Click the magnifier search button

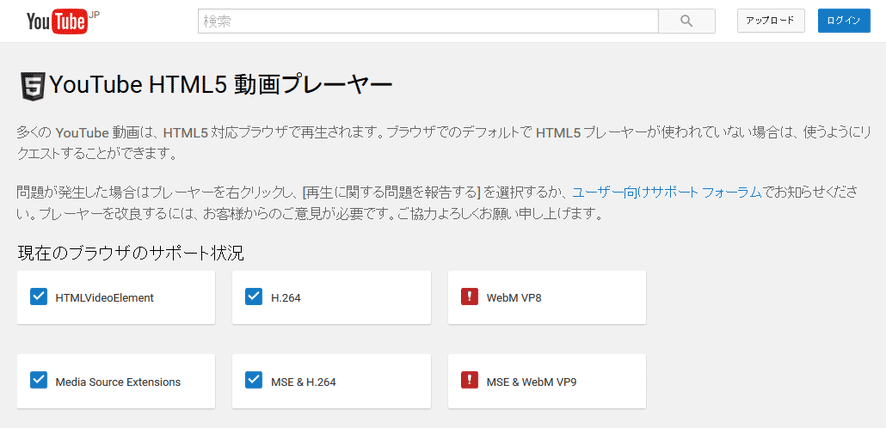pyautogui.click(x=687, y=21)
